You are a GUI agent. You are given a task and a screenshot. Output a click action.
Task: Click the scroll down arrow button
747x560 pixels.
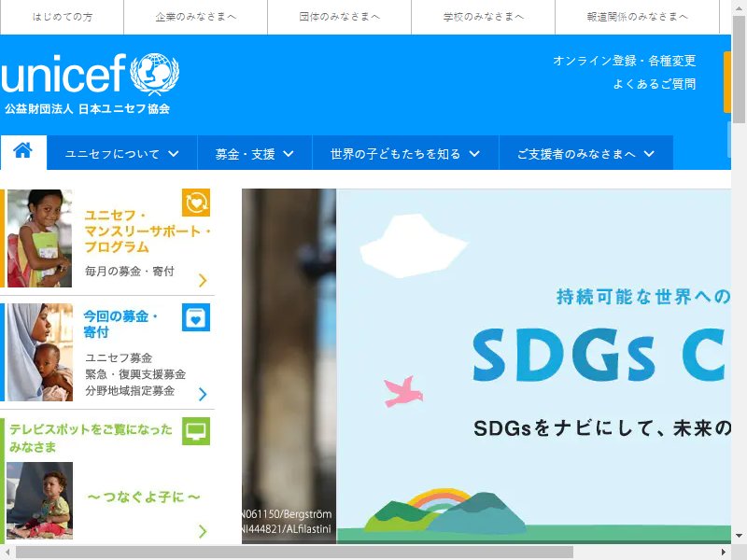click(x=739, y=536)
